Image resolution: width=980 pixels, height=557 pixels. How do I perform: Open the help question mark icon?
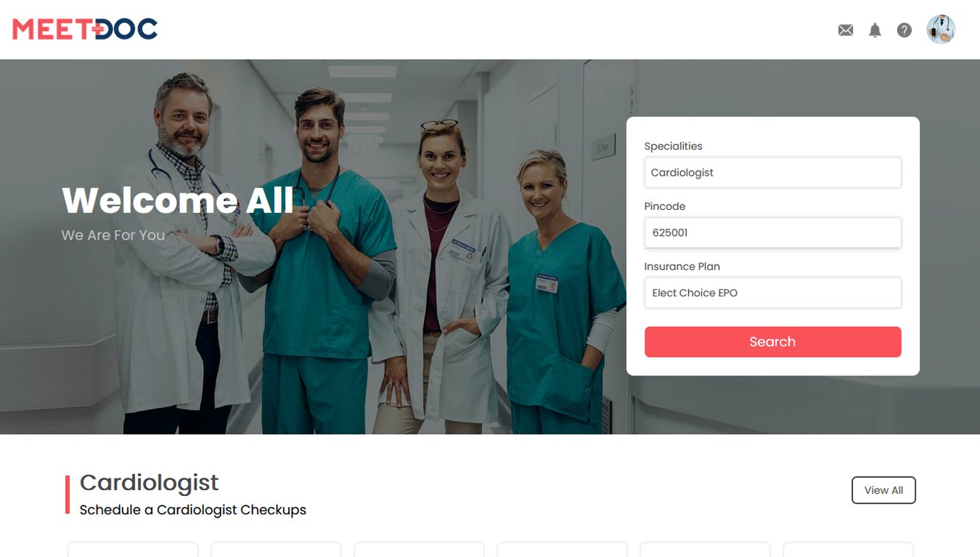pos(904,30)
